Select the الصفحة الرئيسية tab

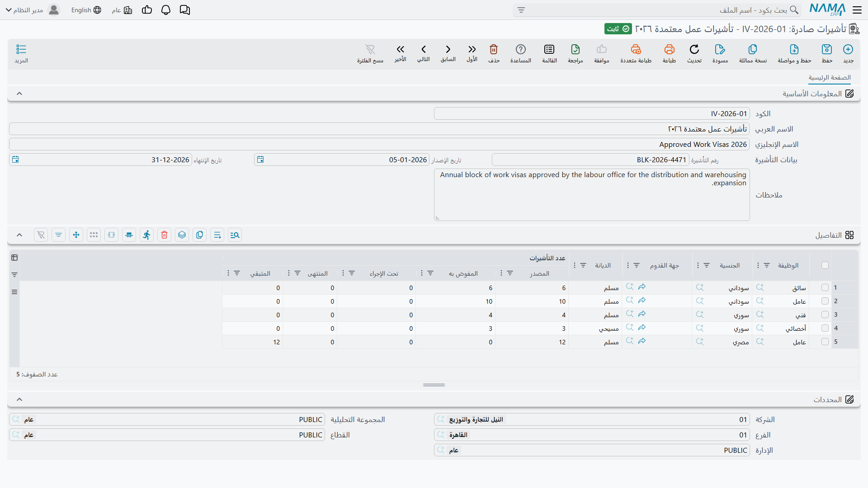click(x=830, y=78)
